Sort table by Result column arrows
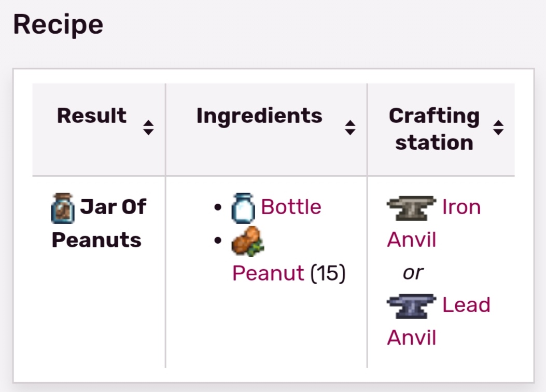Viewport: 546px width, 392px height. [x=148, y=128]
